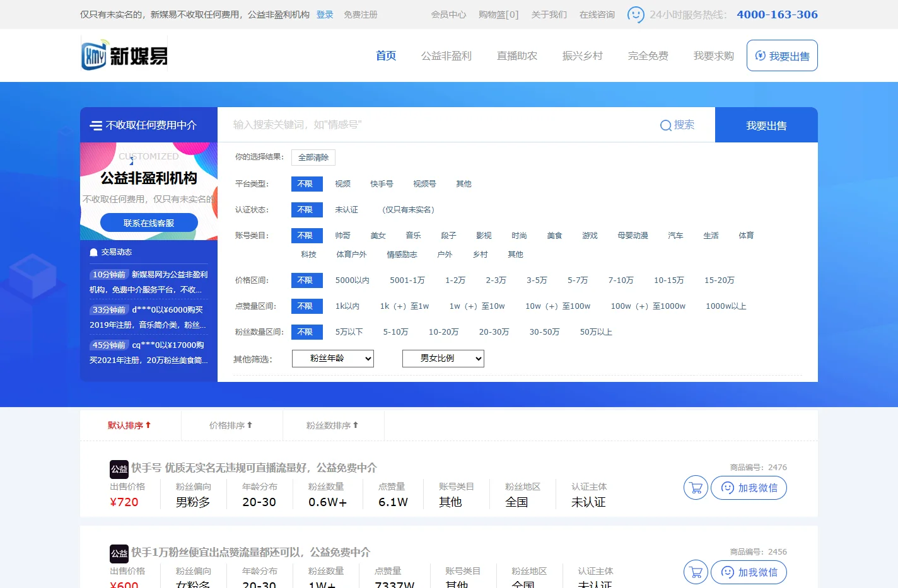
Task: Click the 免费注册 link
Action: click(x=361, y=14)
